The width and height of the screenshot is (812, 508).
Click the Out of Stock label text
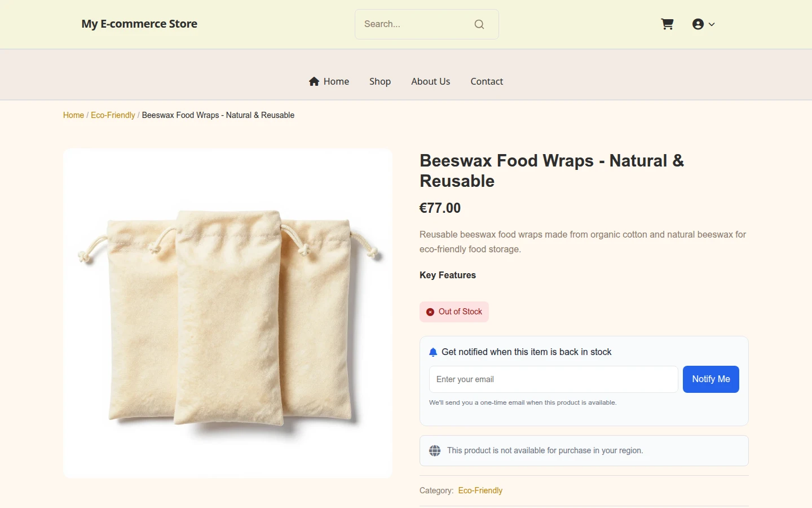460,312
